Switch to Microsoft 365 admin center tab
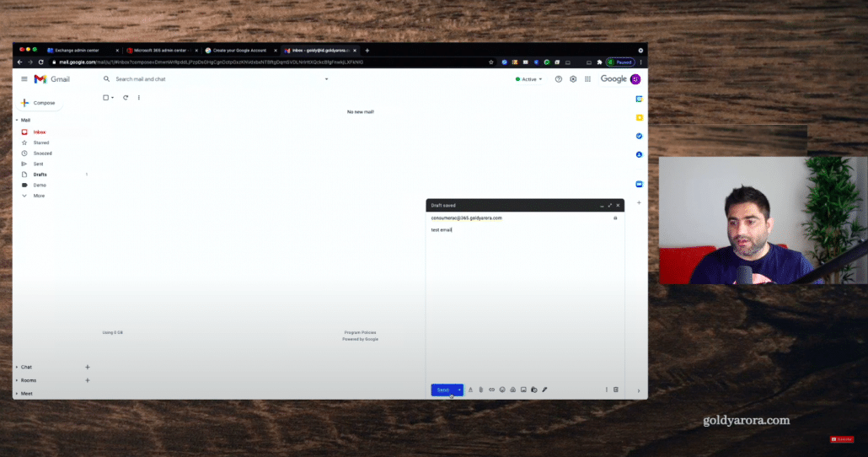 (x=162, y=51)
